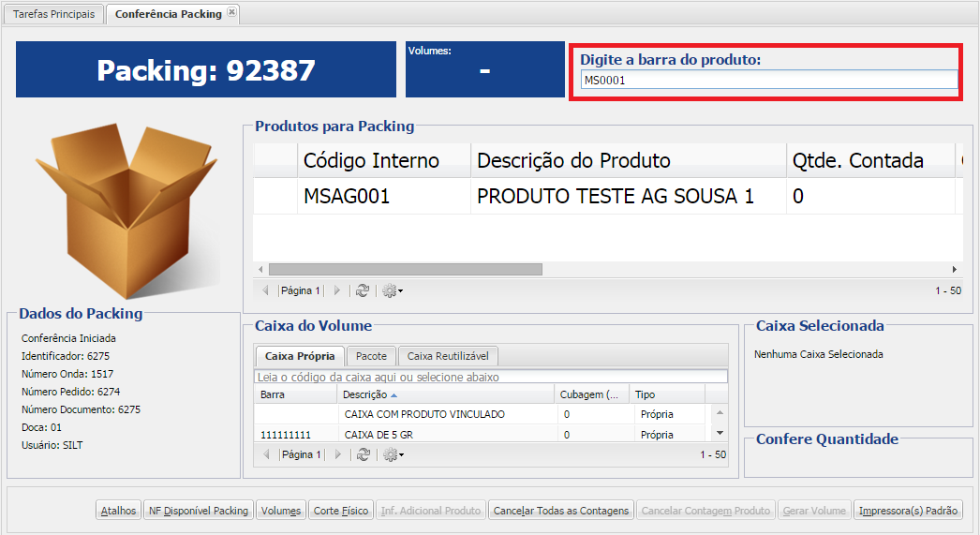This screenshot has width=980, height=535.
Task: Click the box code input field
Action: [491, 377]
